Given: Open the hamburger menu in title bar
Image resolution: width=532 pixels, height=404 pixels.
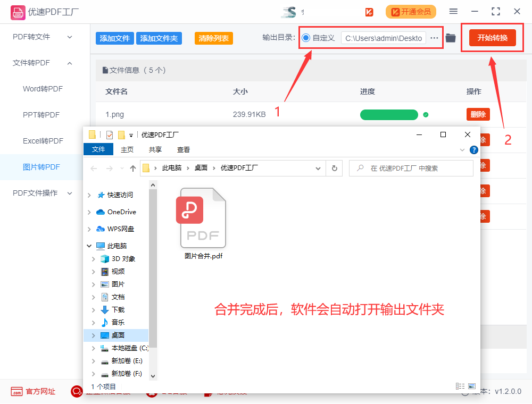Looking at the screenshot, I should (453, 11).
